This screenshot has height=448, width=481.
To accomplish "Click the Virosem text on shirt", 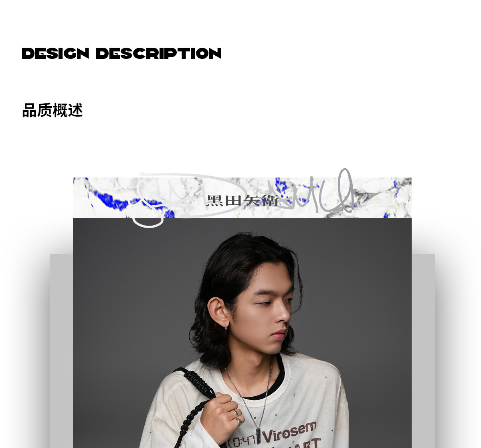I will pos(290,432).
